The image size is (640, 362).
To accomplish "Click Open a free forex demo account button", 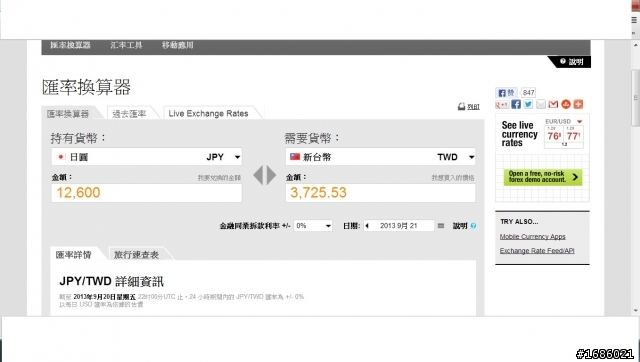I will tap(543, 177).
